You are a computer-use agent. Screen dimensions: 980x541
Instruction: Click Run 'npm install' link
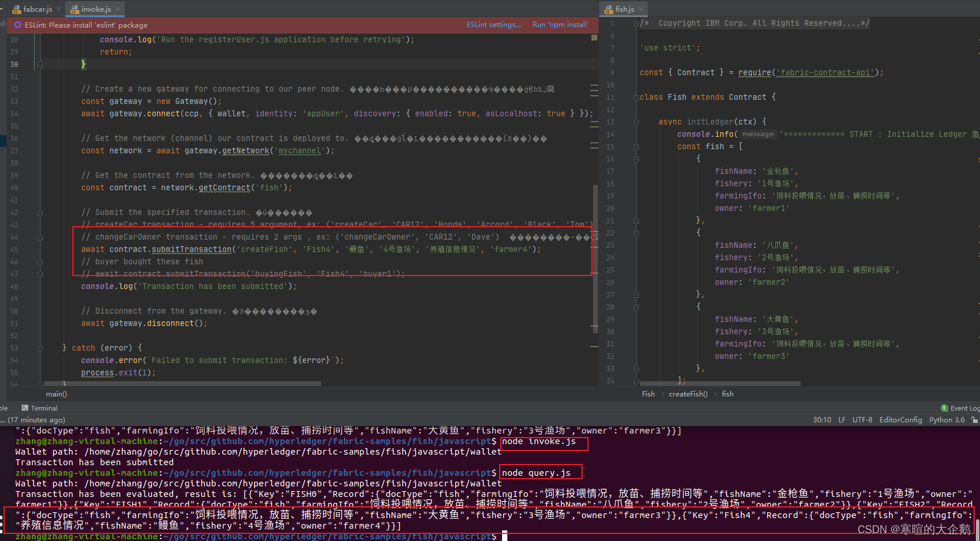pyautogui.click(x=560, y=25)
